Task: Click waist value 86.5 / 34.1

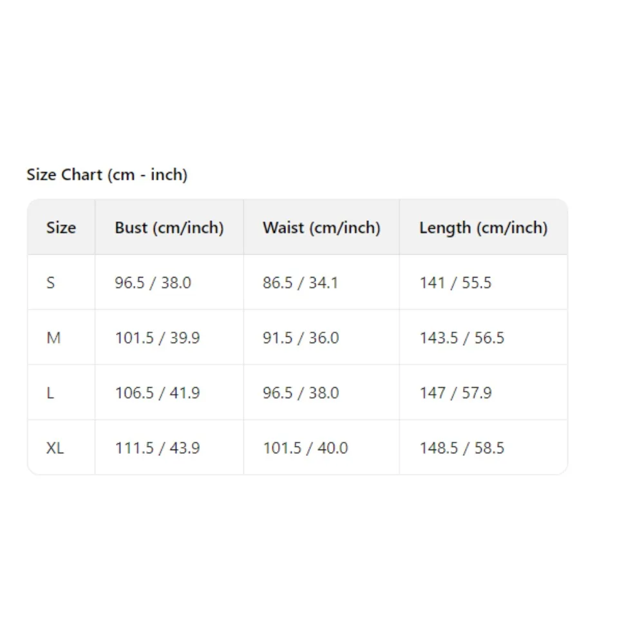Action: point(300,283)
